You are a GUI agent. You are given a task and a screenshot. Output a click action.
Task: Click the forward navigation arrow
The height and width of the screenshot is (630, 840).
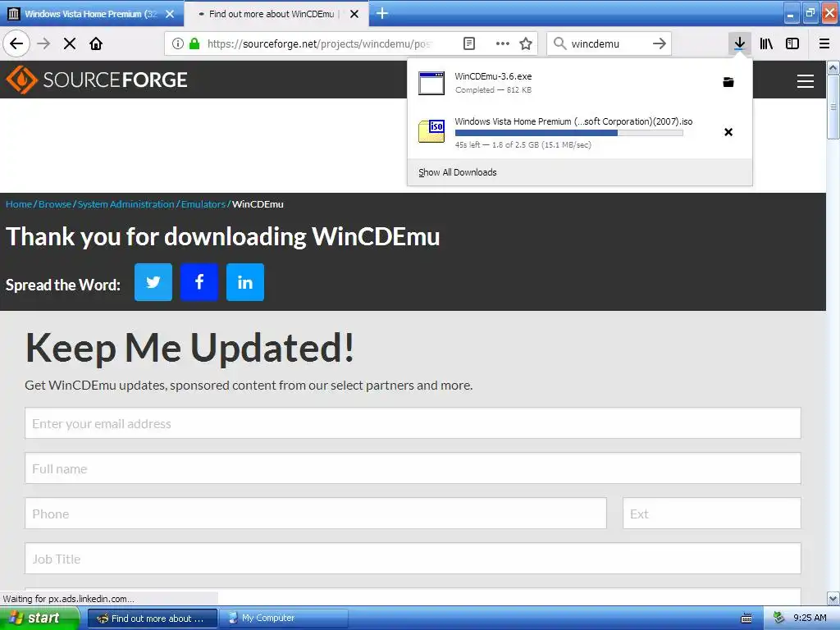click(43, 43)
